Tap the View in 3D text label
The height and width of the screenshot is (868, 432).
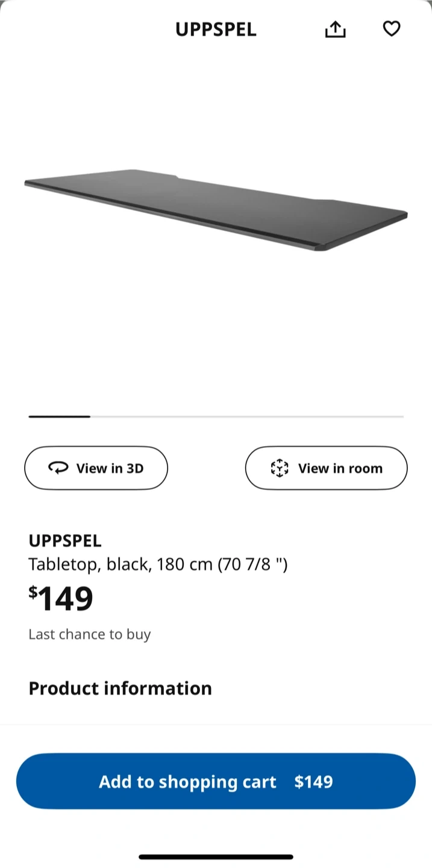pos(110,468)
